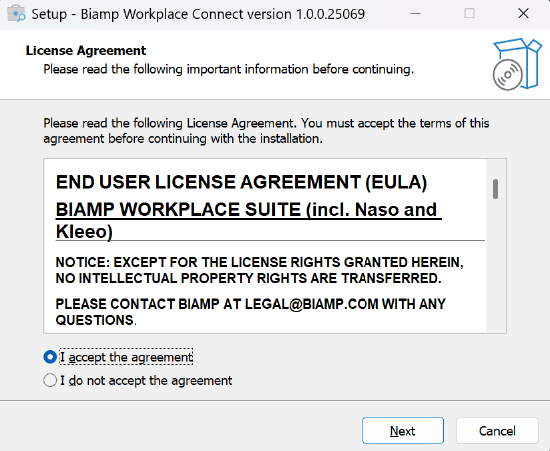The image size is (550, 451).
Task: Click the window title "Setup - Biamp Workplace Connect"
Action: [198, 14]
